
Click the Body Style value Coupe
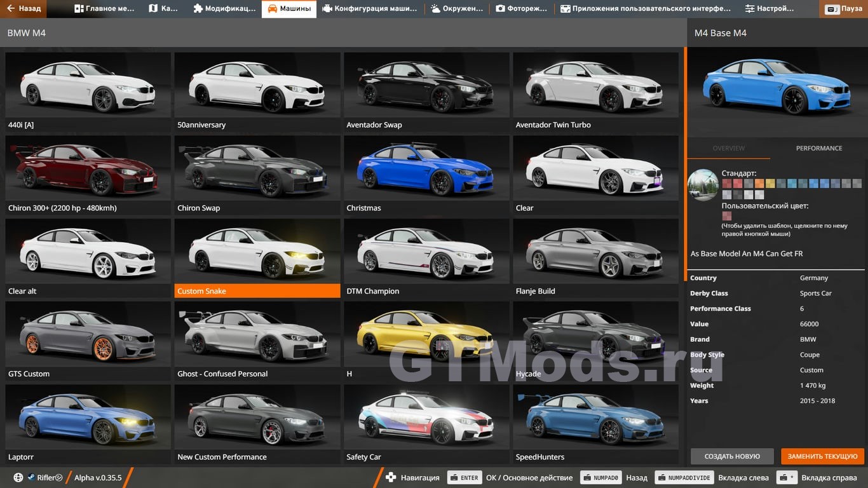click(810, 355)
